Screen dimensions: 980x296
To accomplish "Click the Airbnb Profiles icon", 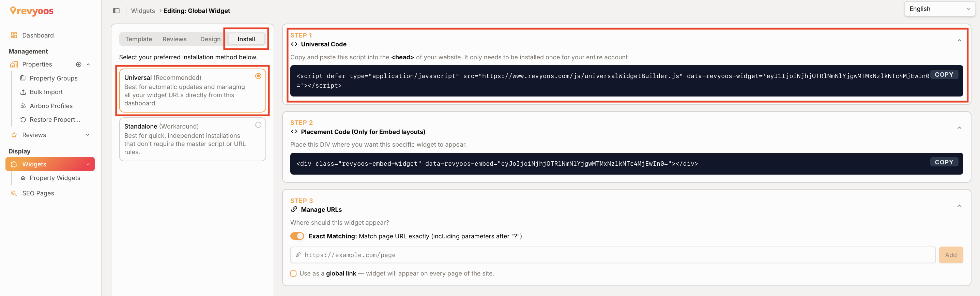I will click(23, 105).
